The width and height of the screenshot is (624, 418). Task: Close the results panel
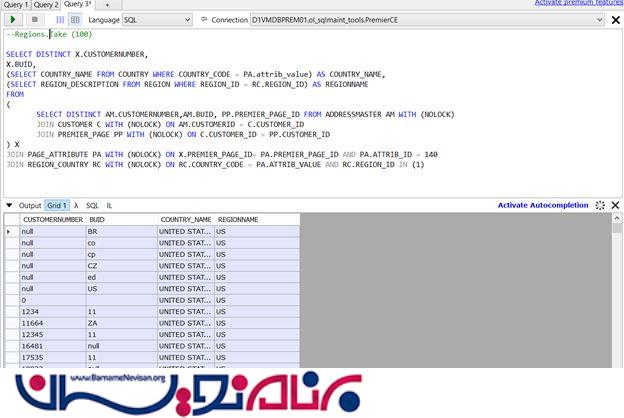click(x=616, y=205)
